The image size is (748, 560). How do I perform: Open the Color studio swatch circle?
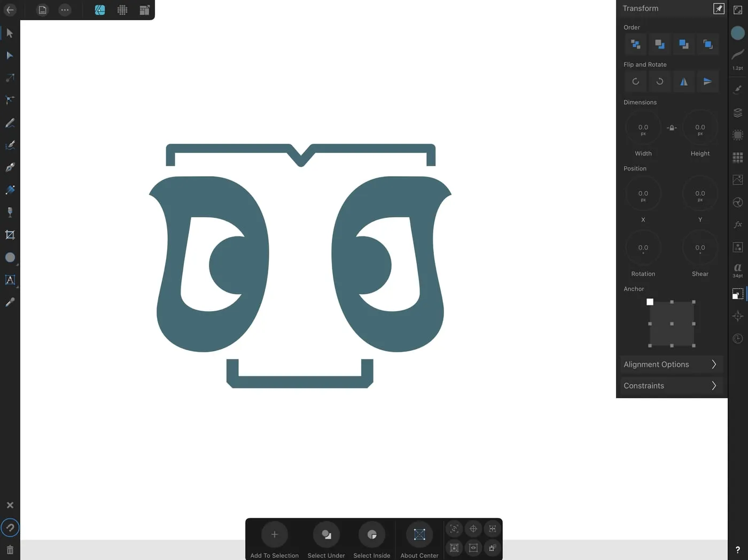click(738, 33)
